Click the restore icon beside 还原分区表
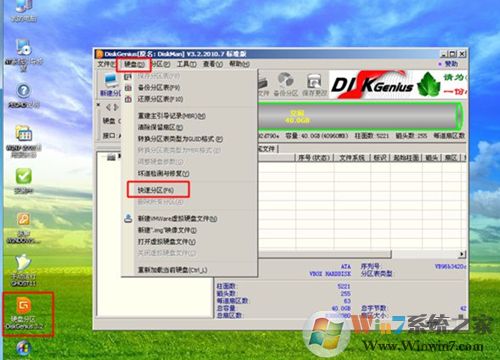The image size is (500, 360). 128,99
